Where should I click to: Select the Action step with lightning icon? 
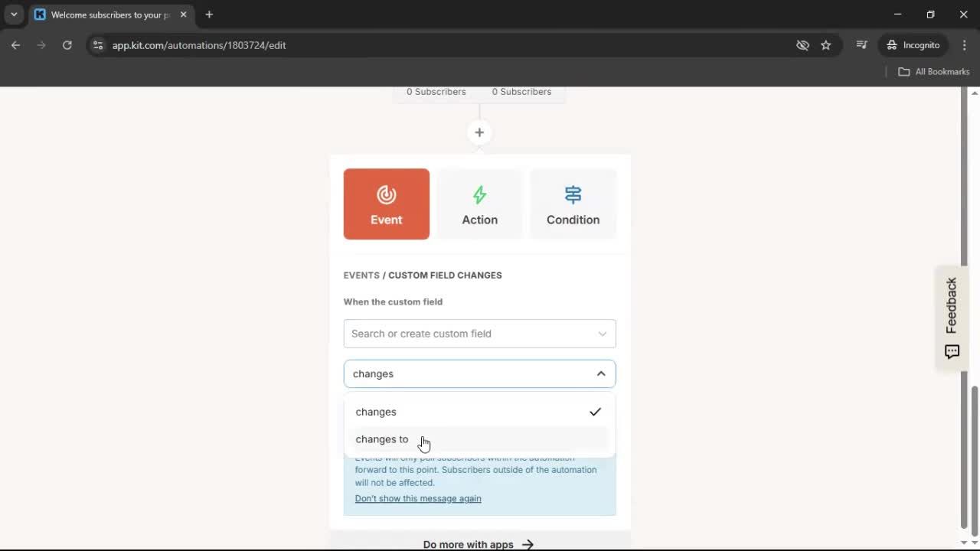[x=479, y=204]
